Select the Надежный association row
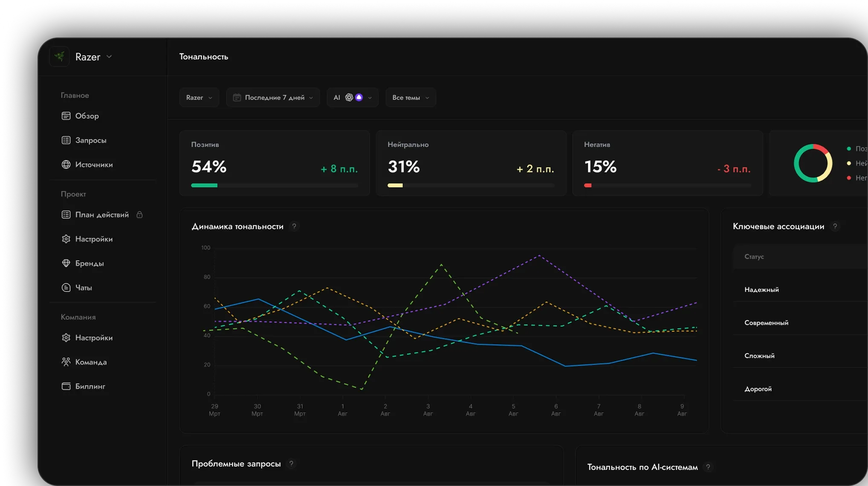This screenshot has height=486, width=868. [x=800, y=289]
